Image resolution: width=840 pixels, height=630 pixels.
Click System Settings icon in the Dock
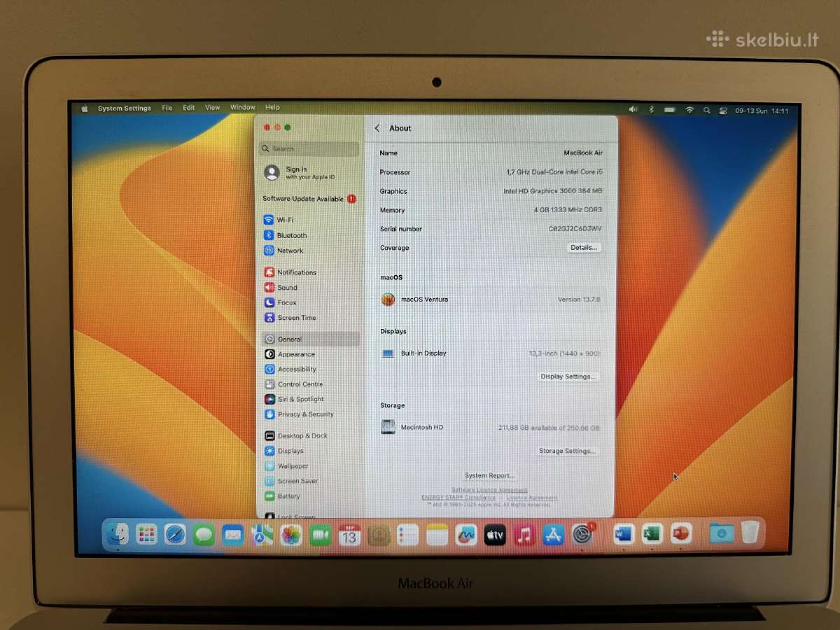click(582, 535)
